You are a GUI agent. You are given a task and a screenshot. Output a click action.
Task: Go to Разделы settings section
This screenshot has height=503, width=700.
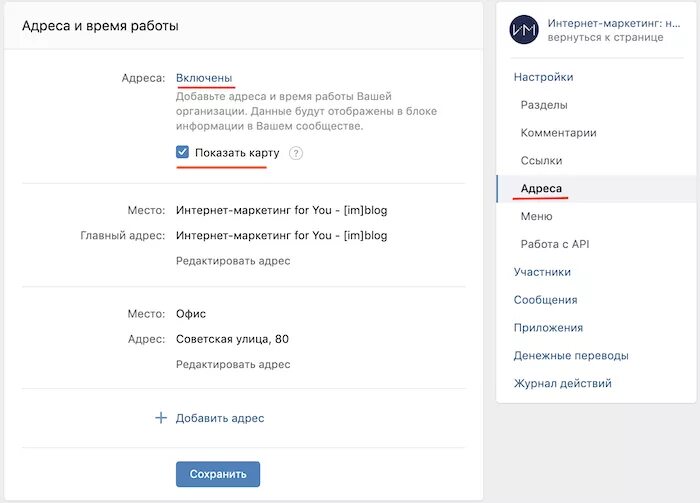pos(544,105)
